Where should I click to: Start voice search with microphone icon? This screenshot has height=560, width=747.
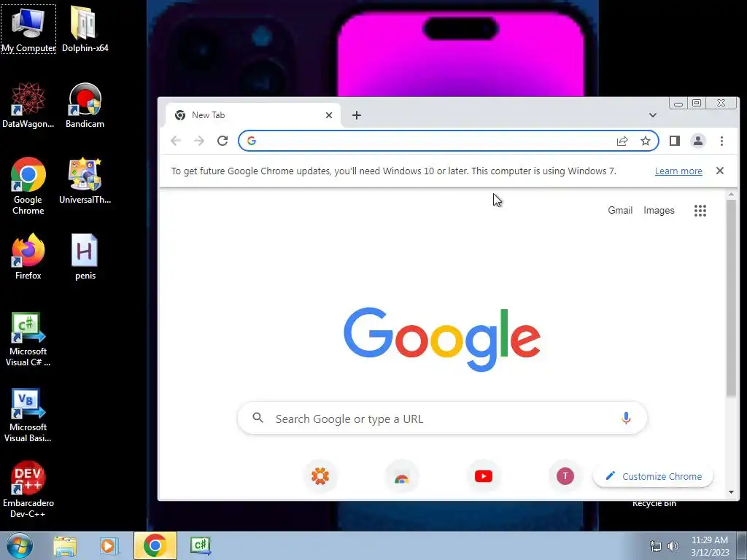tap(626, 418)
